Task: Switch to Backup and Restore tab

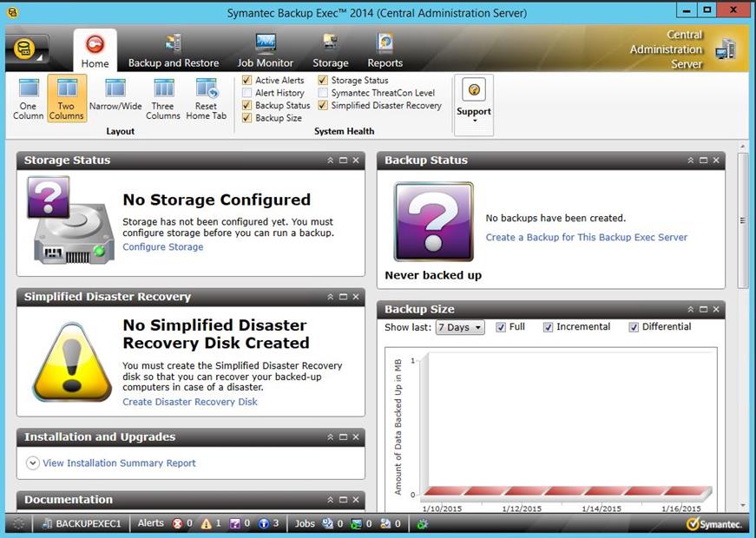Action: (174, 50)
